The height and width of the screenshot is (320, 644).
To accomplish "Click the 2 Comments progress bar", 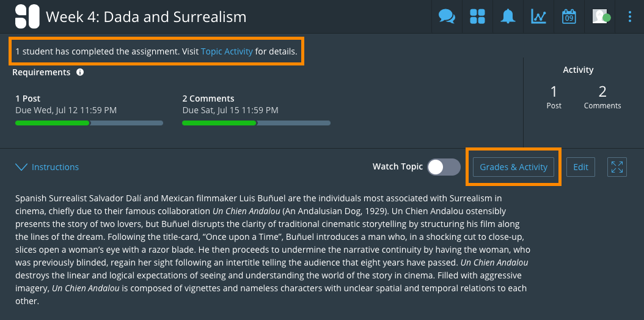I will coord(256,123).
